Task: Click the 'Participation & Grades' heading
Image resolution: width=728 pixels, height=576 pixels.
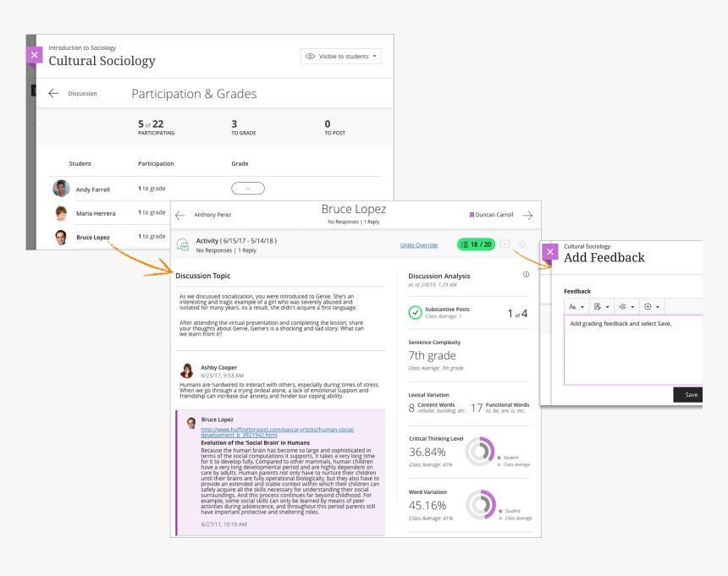Action: coord(194,94)
